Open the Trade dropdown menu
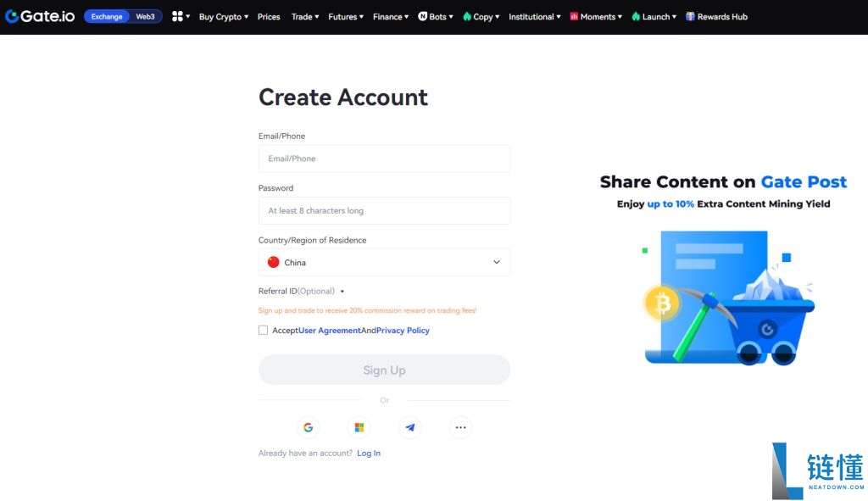Image resolution: width=868 pixels, height=501 pixels. 305,17
